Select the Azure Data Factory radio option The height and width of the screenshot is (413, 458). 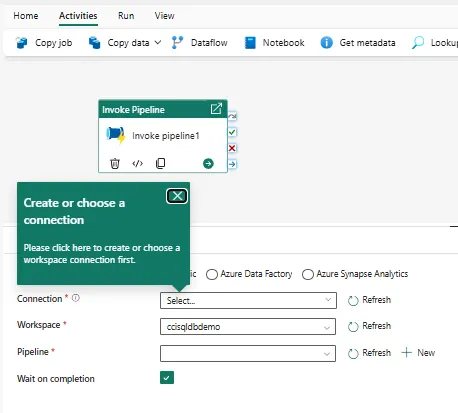pyautogui.click(x=212, y=274)
